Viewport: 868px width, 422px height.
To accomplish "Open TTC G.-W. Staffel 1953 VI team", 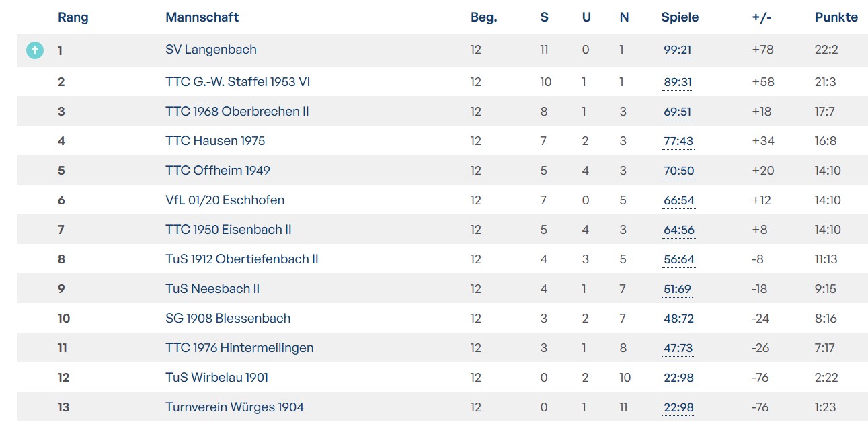I will 237,82.
